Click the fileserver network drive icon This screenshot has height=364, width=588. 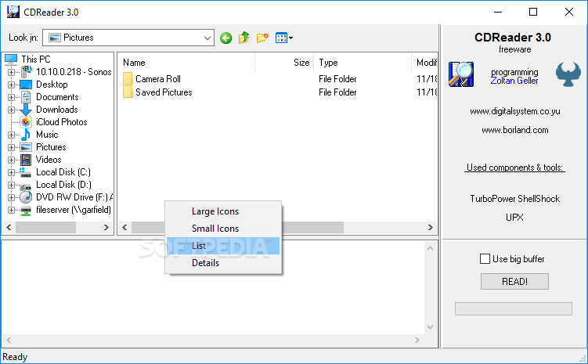point(26,211)
